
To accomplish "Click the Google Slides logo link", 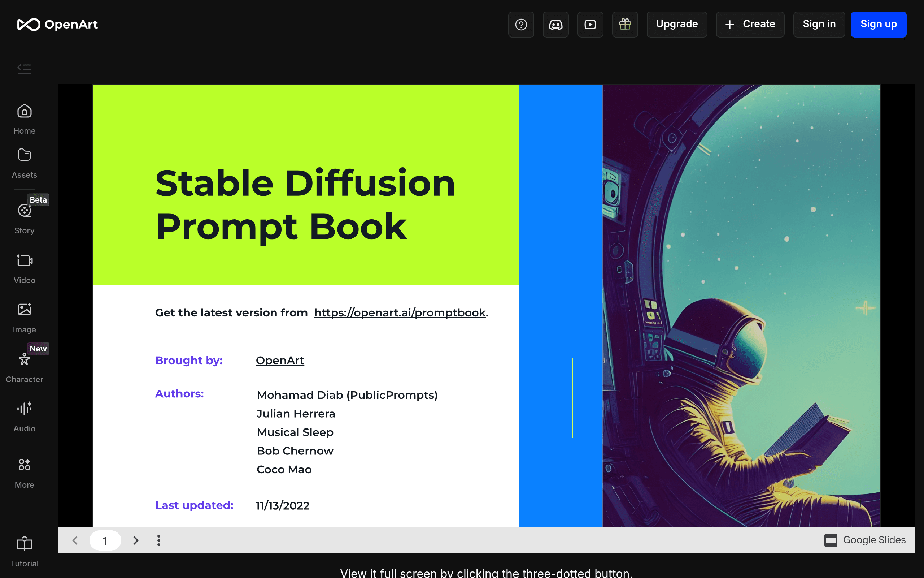I will [865, 540].
